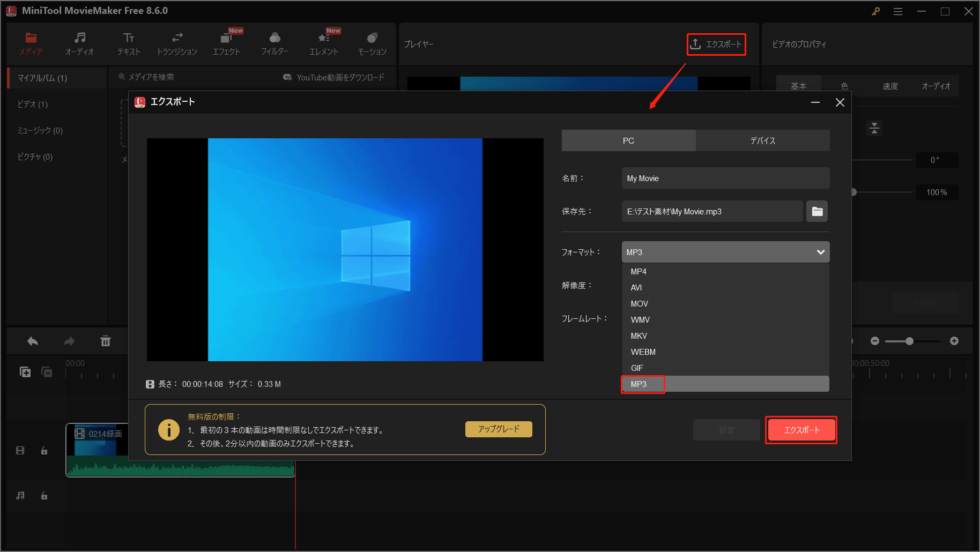Open the モーション (Motion) panel

pyautogui.click(x=371, y=43)
